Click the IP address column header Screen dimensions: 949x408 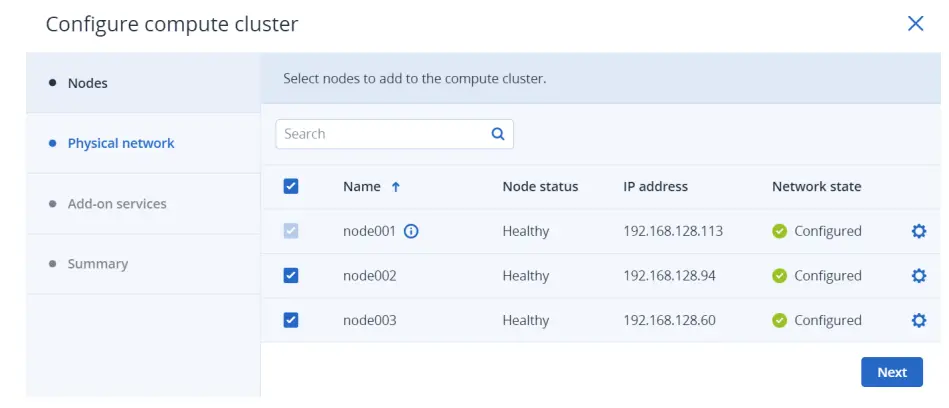click(655, 186)
